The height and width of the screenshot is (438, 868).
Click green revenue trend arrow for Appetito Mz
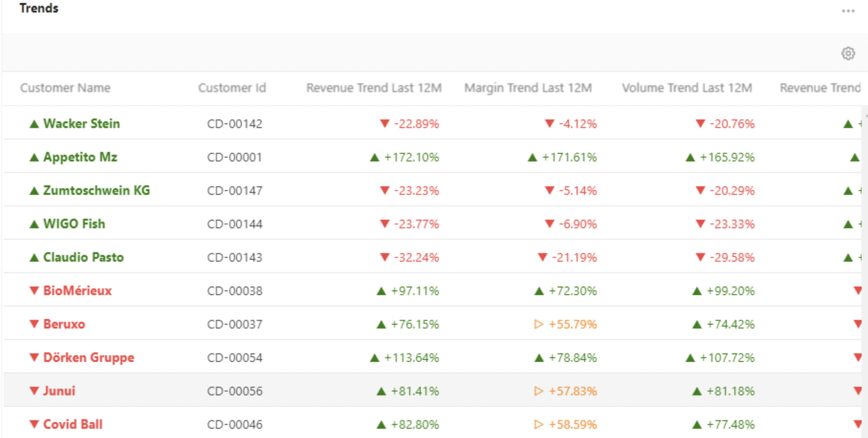[x=374, y=158]
